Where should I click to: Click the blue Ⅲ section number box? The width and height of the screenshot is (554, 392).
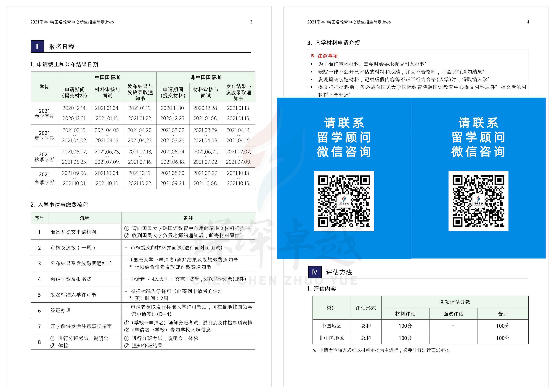coord(37,46)
